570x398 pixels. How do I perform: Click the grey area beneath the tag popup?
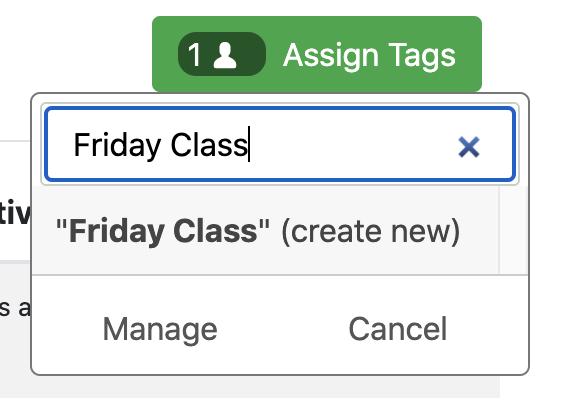[265, 387]
